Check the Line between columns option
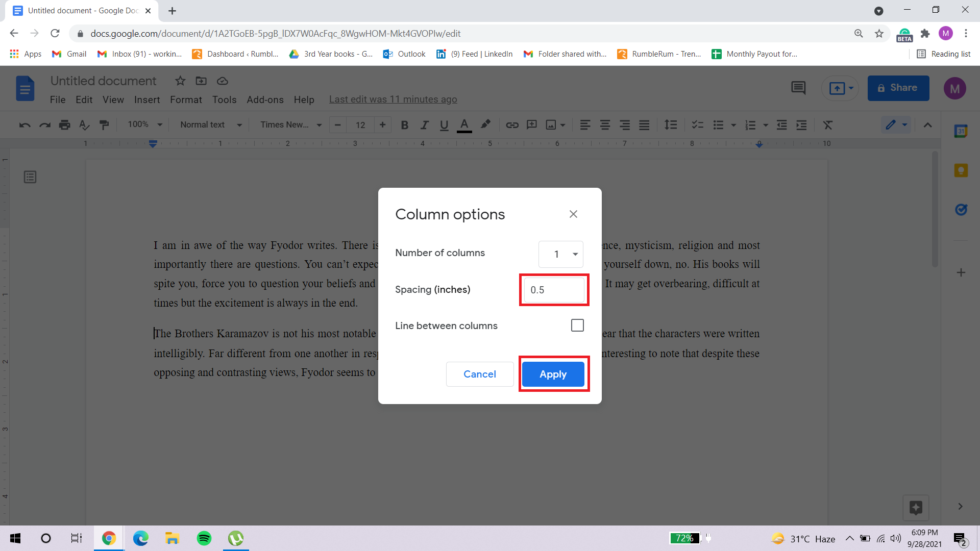Screen dimensions: 980x551 [577, 325]
